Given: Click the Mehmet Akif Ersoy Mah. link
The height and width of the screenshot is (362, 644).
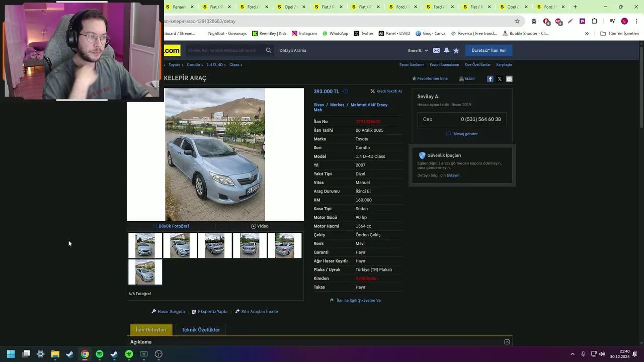Looking at the screenshot, I should click(351, 107).
